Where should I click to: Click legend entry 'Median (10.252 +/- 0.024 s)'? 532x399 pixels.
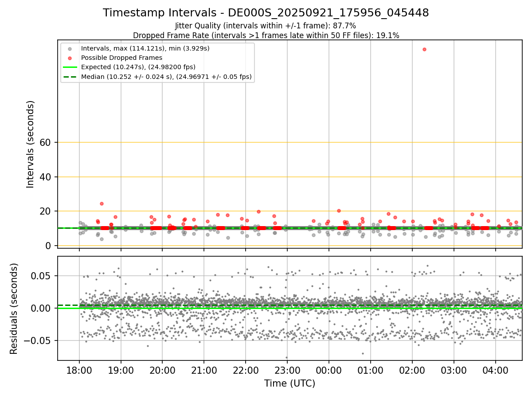(166, 77)
